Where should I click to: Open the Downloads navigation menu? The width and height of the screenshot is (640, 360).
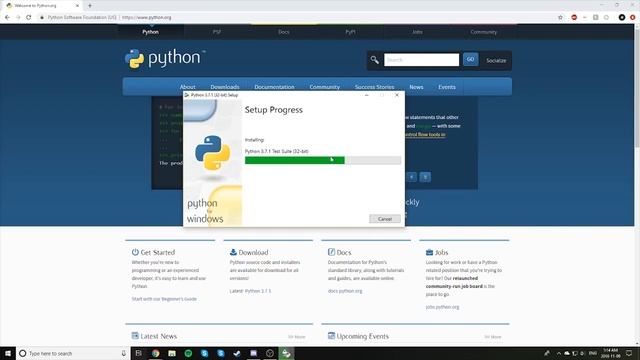[225, 87]
